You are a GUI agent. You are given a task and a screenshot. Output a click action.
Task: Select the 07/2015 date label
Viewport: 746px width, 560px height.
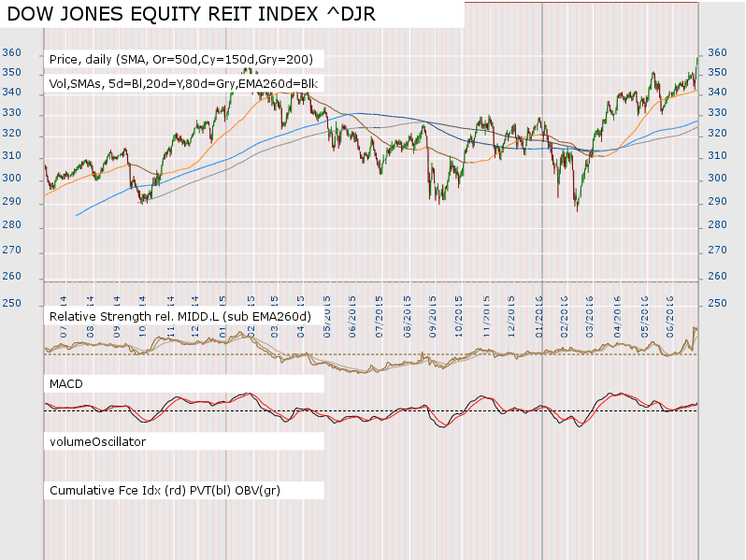[x=380, y=317]
